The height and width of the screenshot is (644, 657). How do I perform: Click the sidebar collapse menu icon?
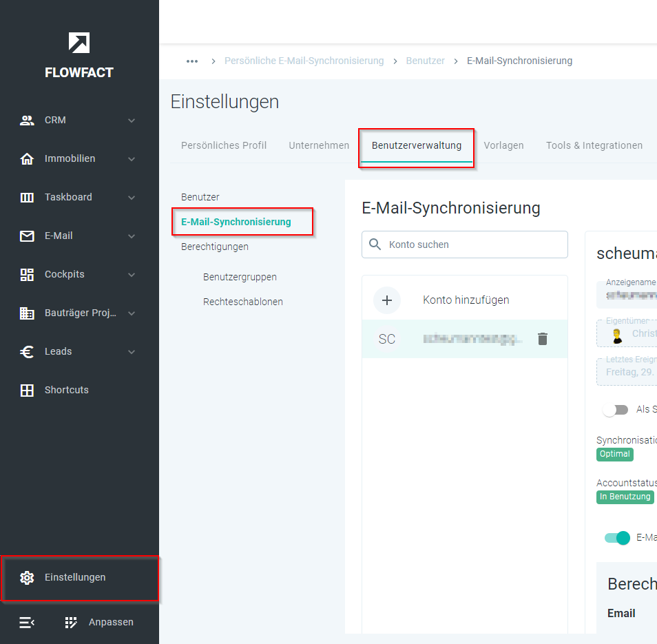[x=27, y=622]
